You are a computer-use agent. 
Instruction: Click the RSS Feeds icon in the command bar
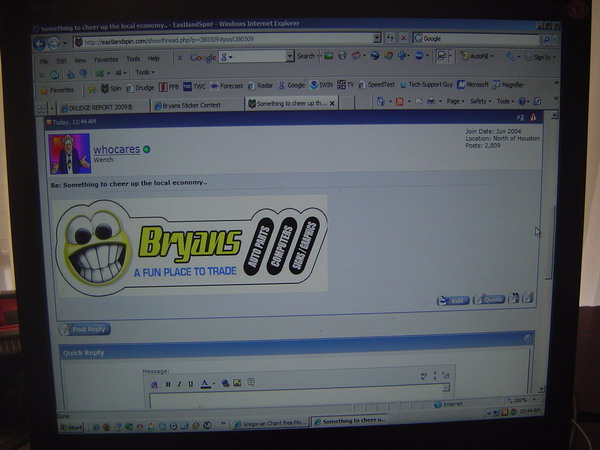point(399,101)
